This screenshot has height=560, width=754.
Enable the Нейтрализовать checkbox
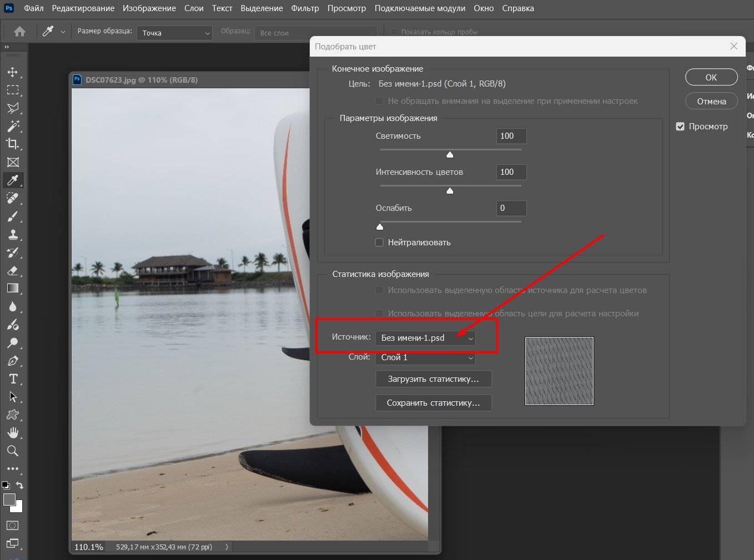click(380, 243)
